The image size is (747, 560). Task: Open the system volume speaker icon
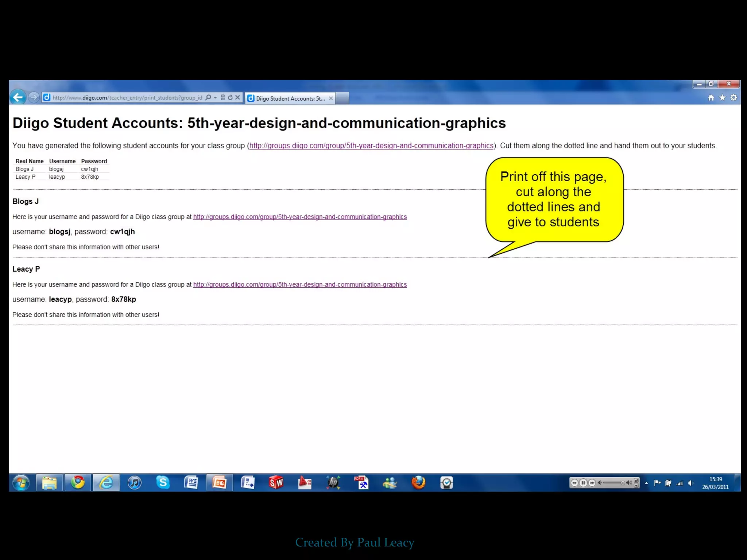click(x=691, y=483)
